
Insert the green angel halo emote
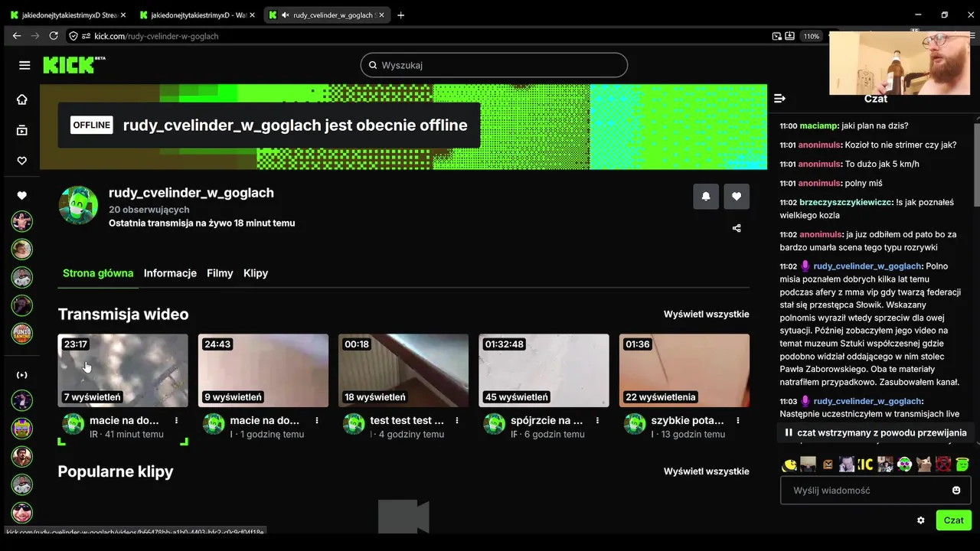click(962, 465)
